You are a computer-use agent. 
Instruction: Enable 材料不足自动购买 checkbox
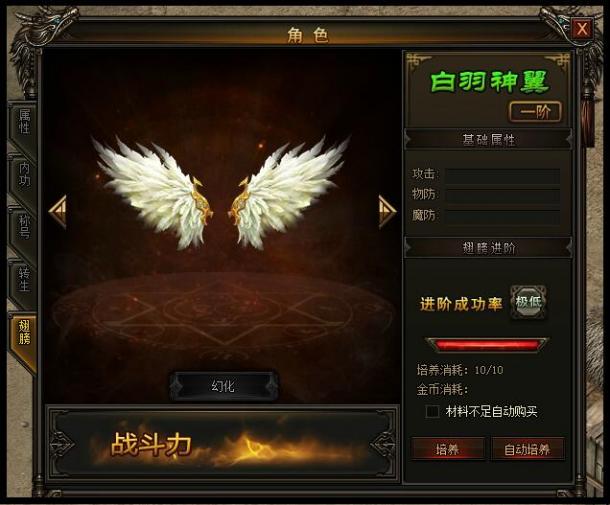tap(432, 411)
